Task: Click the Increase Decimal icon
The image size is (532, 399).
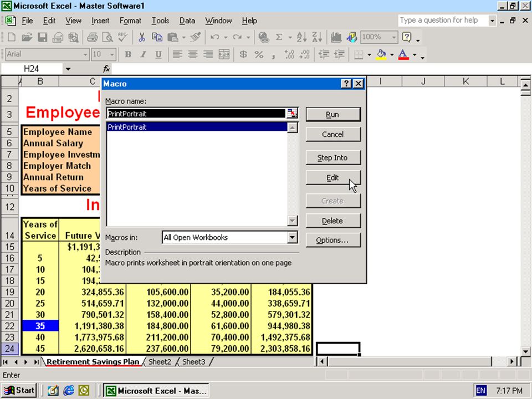Action: pyautogui.click(x=289, y=54)
